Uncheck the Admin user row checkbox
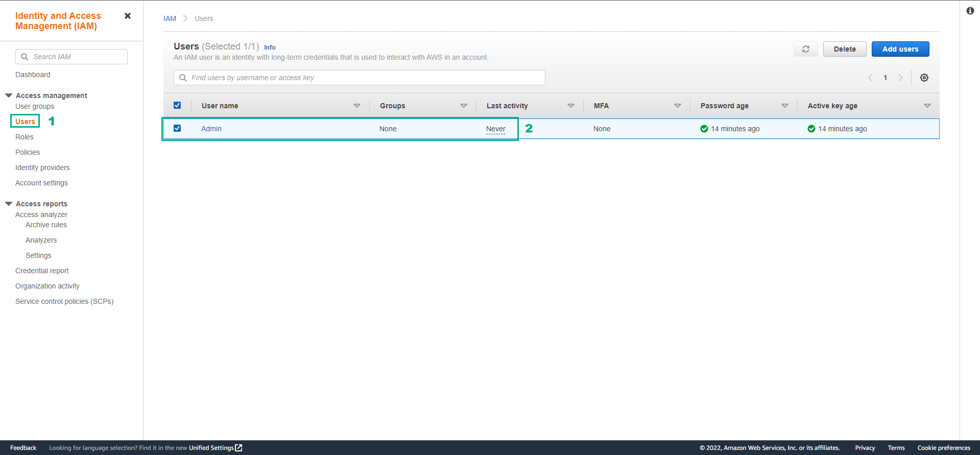The width and height of the screenshot is (980, 455). point(177,128)
